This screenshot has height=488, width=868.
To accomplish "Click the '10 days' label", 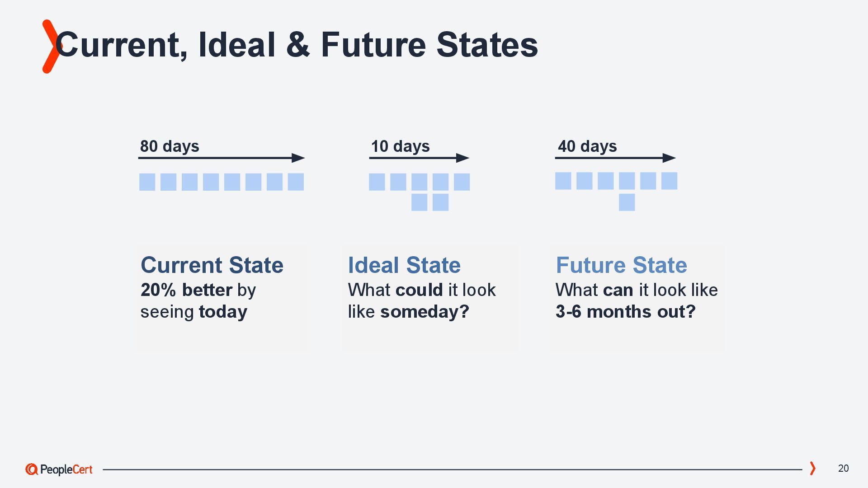I will pos(400,146).
